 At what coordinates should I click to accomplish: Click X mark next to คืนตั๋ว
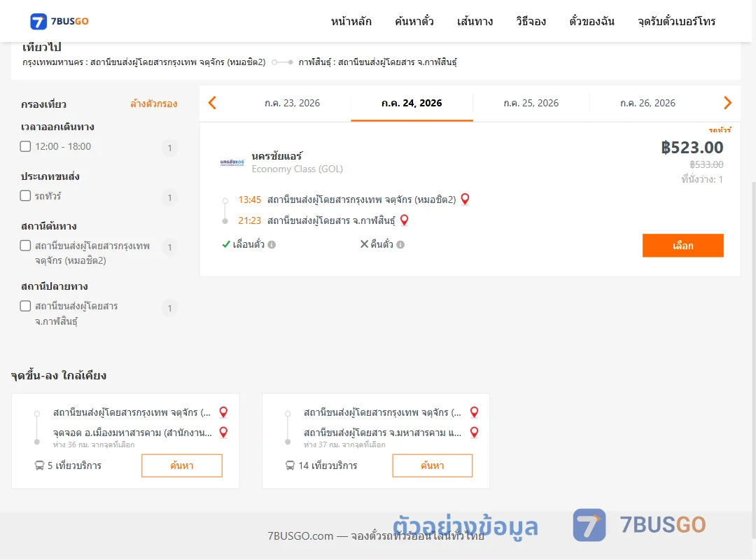(x=365, y=244)
